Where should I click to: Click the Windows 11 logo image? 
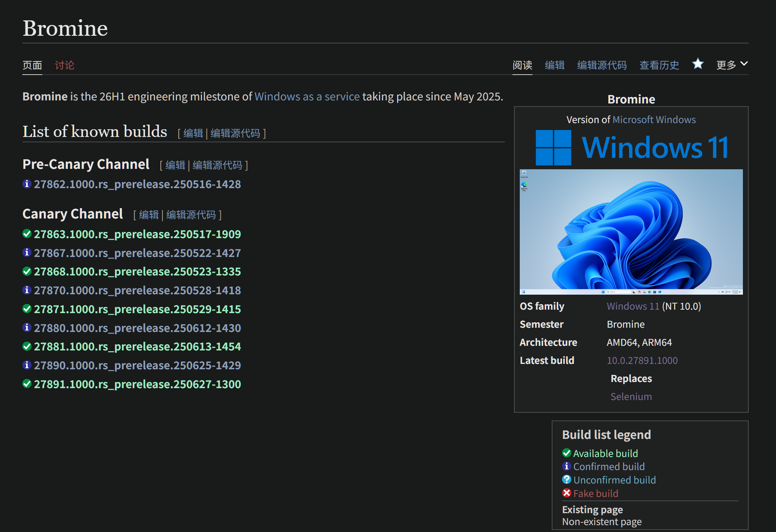(631, 148)
